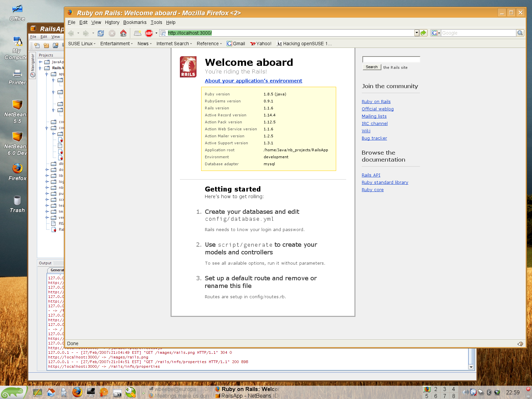Image resolution: width=532 pixels, height=399 pixels.
Task: Open the Firefox Tools menu
Action: [x=156, y=22]
